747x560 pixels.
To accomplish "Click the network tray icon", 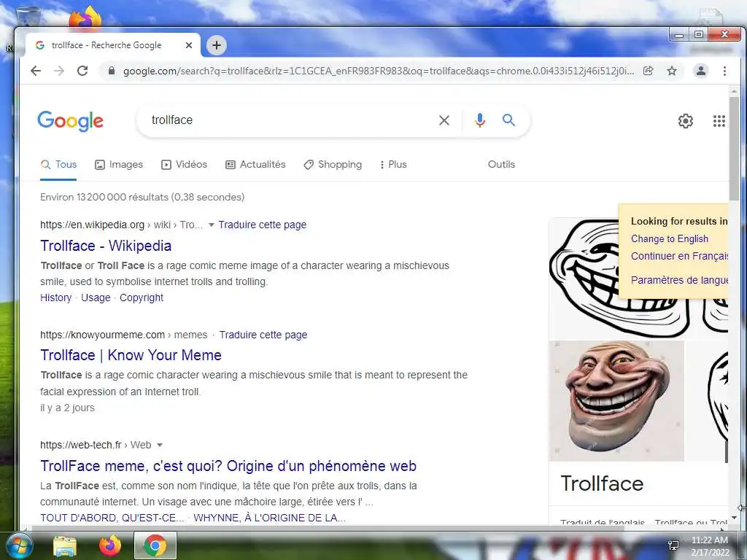I will 673,545.
